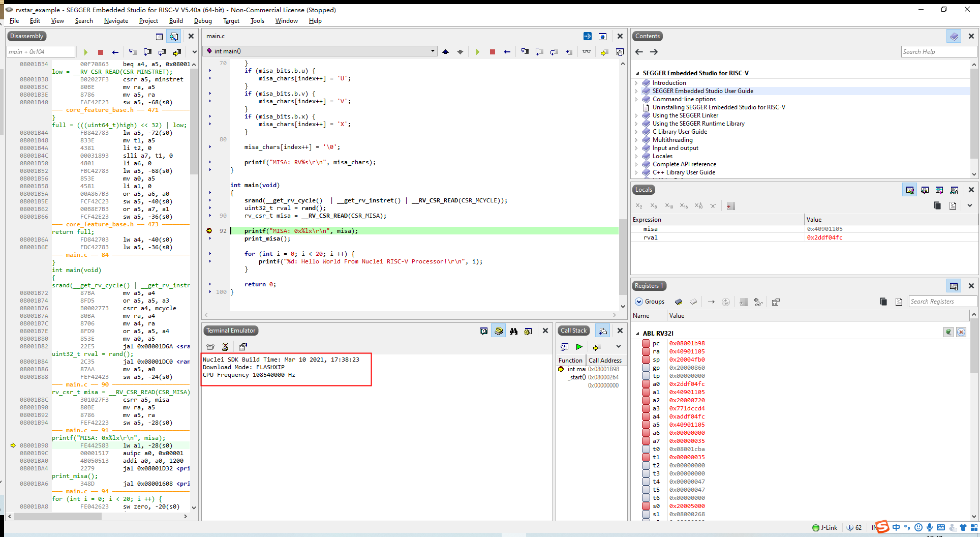Click the green Go button in Disassembly toolbar
The image size is (980, 537).
[x=85, y=52]
